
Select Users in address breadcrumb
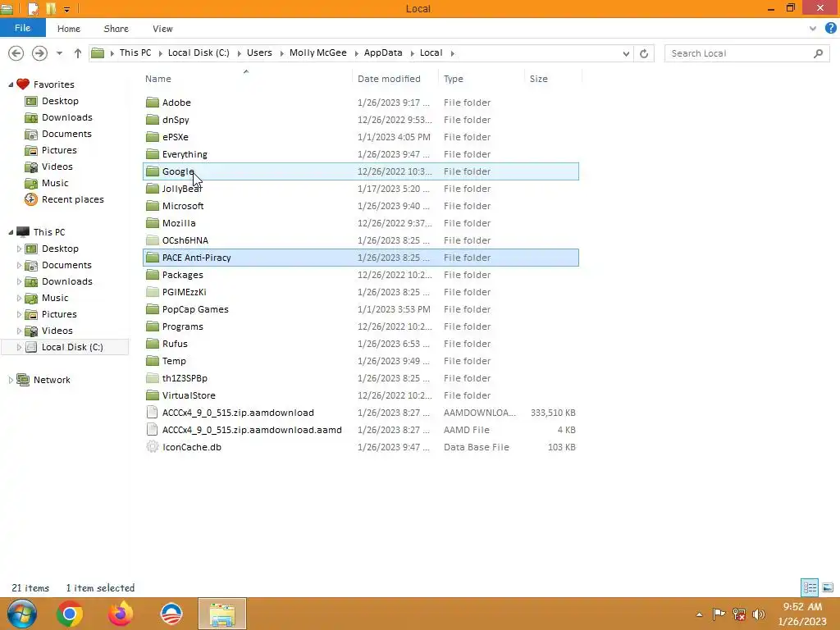(x=259, y=52)
